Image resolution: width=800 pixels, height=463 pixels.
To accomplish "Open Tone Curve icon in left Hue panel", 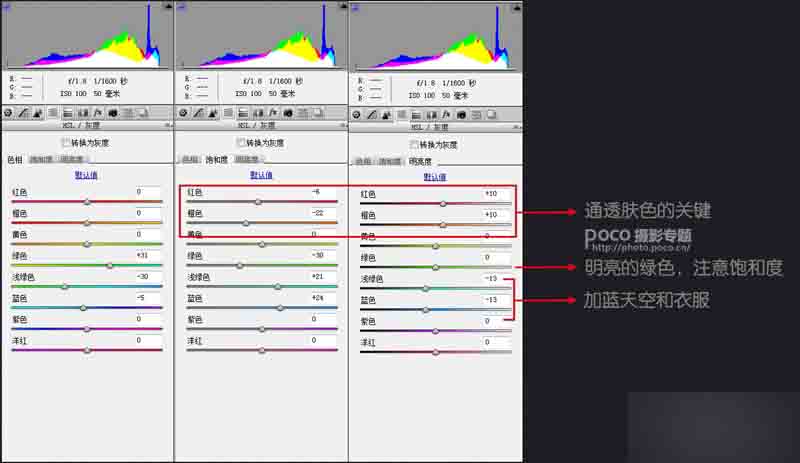I will point(23,113).
